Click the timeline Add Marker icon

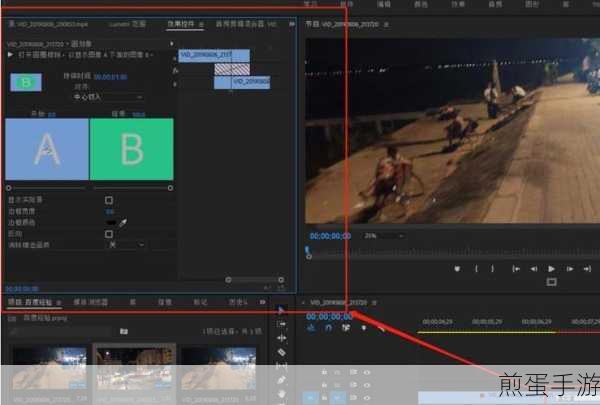coord(364,328)
